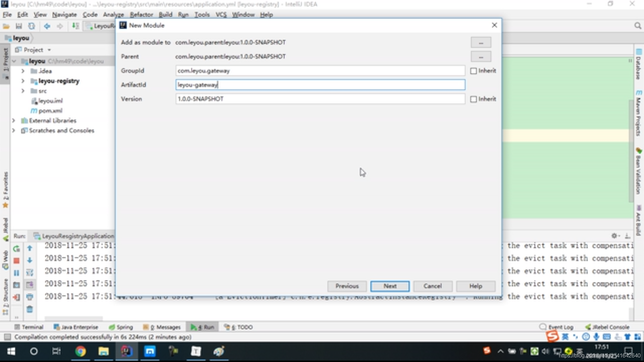
Task: Click into the GroupId field
Action: 320,71
